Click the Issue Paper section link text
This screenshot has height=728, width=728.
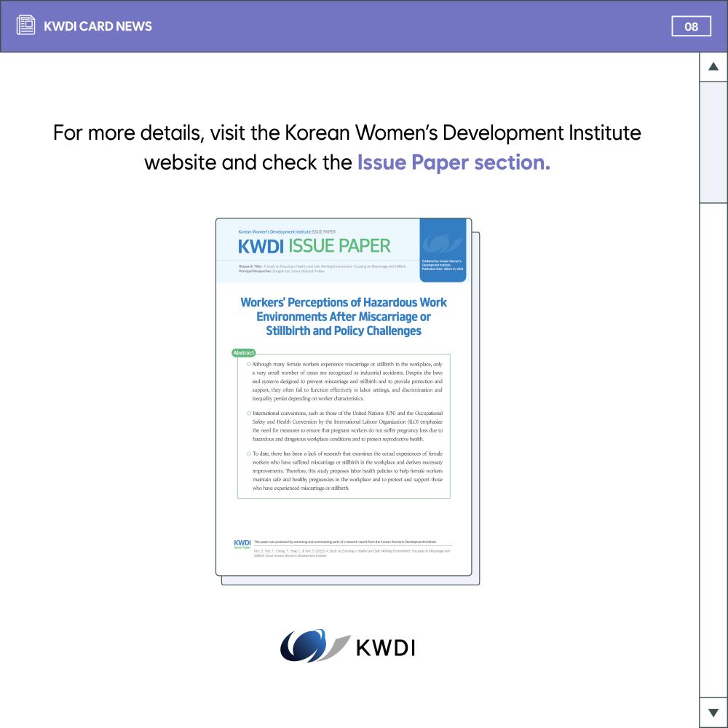pos(454,162)
